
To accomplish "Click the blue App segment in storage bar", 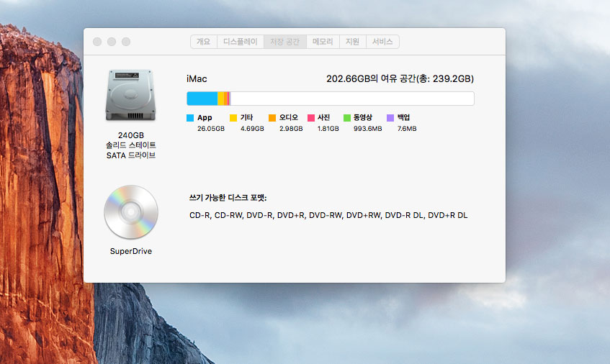I will pyautogui.click(x=202, y=99).
